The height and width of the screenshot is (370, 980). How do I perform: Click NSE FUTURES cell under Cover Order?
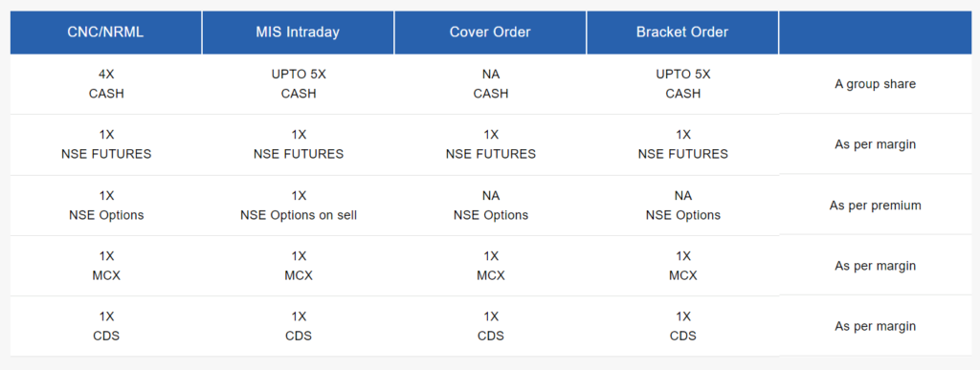coord(490,144)
